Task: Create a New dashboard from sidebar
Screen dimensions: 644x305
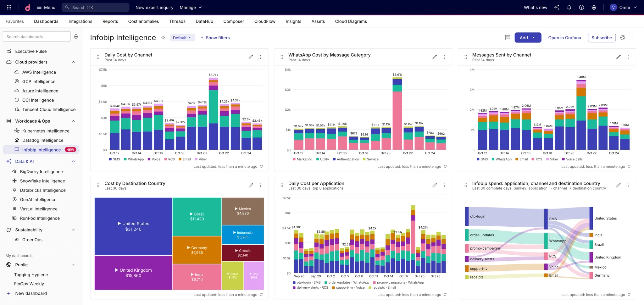Action: tap(27, 293)
